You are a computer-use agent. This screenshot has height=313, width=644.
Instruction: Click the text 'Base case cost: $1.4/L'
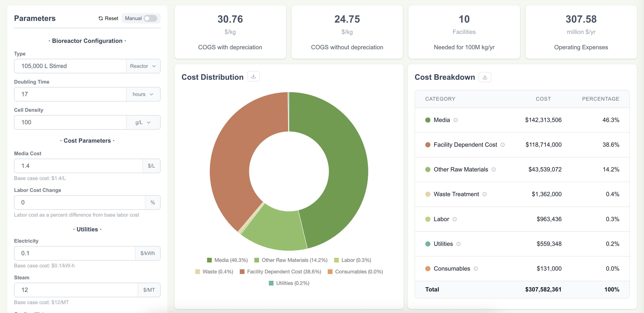[40, 178]
